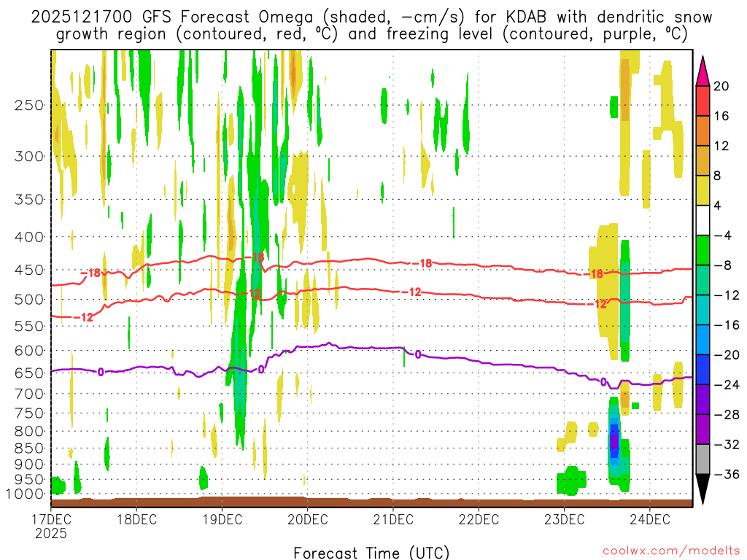Screen dimensions: 747x560
Task: Click the 900 pressure level label
Action: [x=29, y=464]
